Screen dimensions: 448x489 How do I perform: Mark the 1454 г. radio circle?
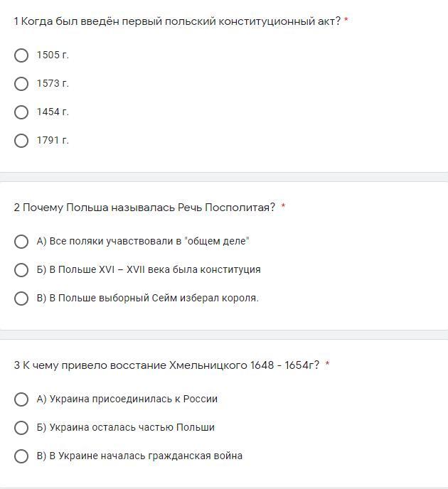21,112
